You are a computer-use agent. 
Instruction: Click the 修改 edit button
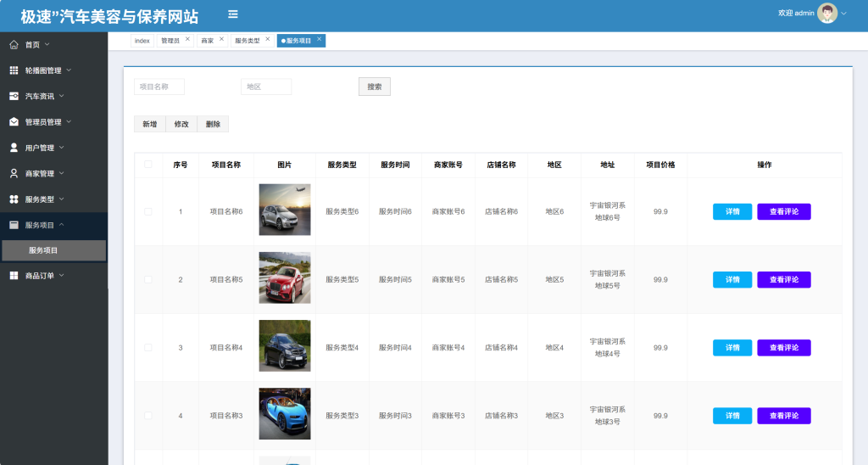pos(181,124)
